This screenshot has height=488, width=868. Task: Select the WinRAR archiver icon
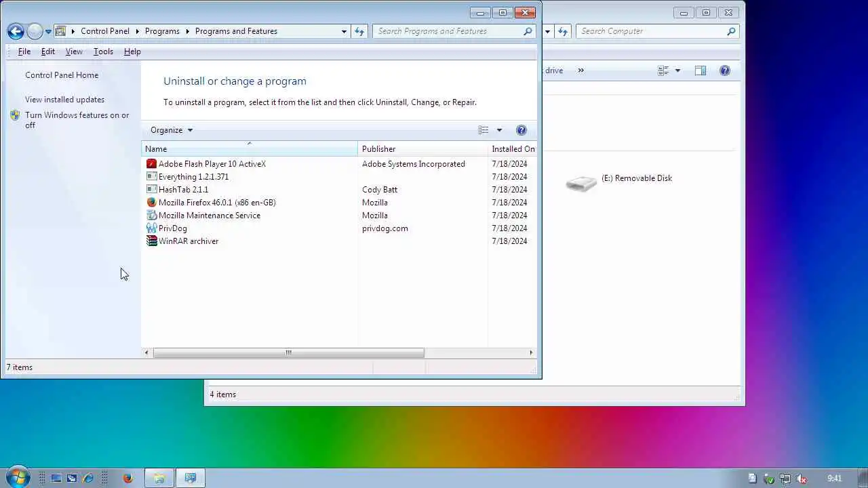[x=151, y=241]
